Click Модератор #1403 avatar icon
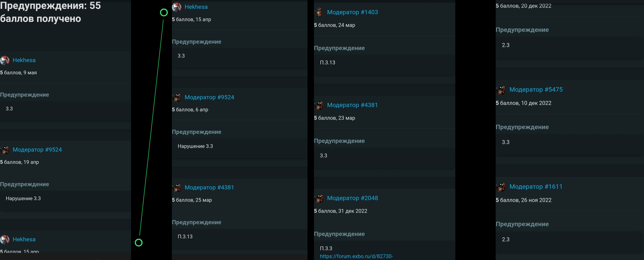Screen dimensions: 644x260 pos(319,12)
